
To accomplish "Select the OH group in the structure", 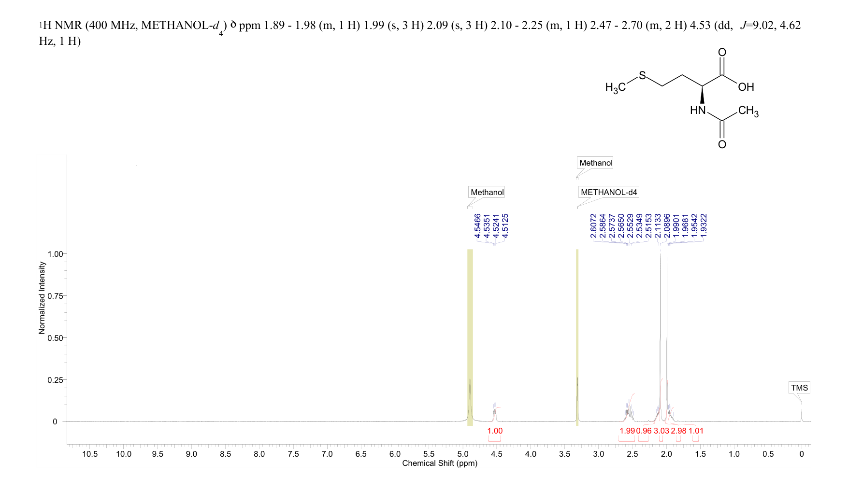I will coord(746,87).
